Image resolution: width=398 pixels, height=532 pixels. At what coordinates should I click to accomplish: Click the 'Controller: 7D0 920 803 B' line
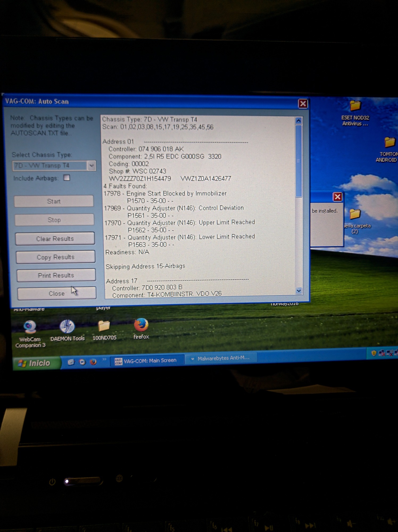147,288
